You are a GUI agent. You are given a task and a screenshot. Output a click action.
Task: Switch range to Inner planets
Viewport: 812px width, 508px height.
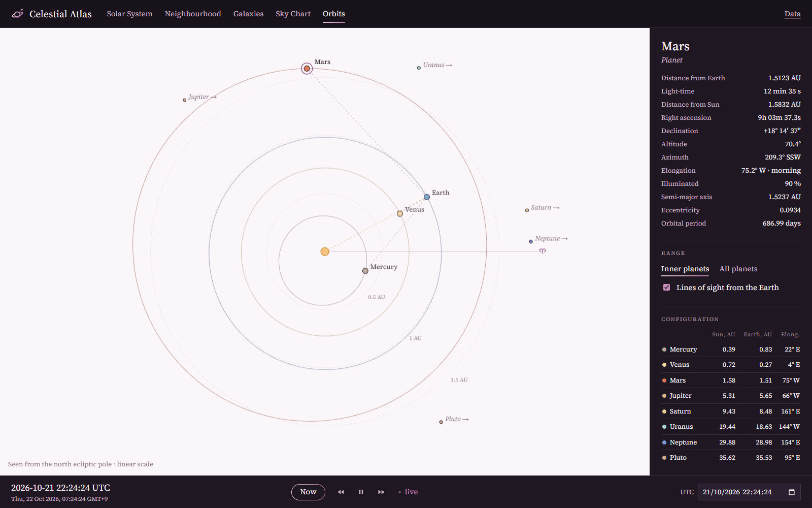pyautogui.click(x=685, y=269)
